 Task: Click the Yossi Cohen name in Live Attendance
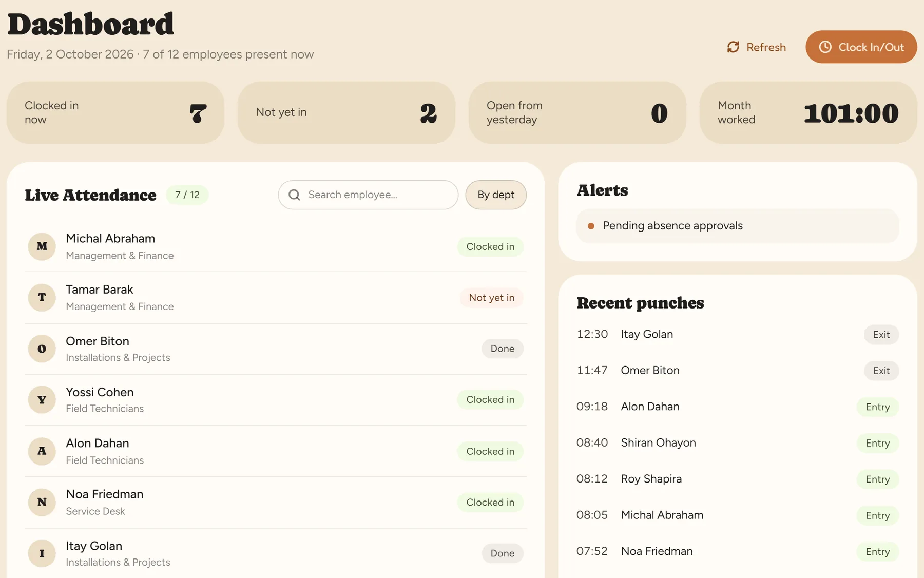pos(100,392)
